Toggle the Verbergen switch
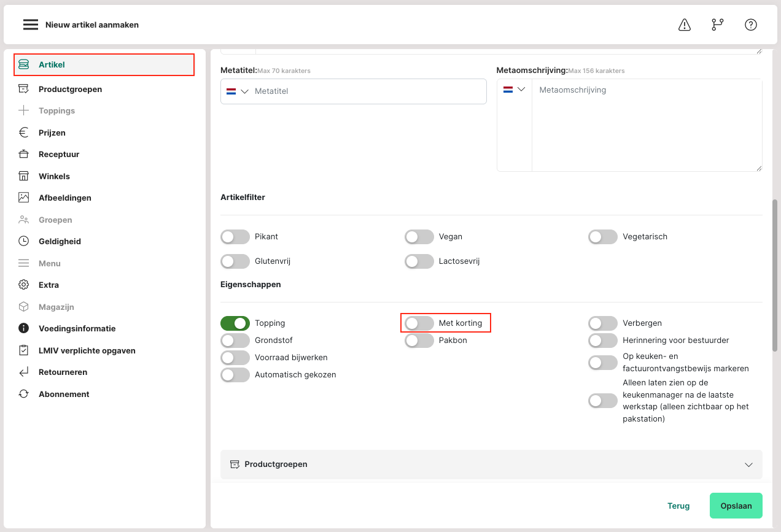 coord(603,323)
